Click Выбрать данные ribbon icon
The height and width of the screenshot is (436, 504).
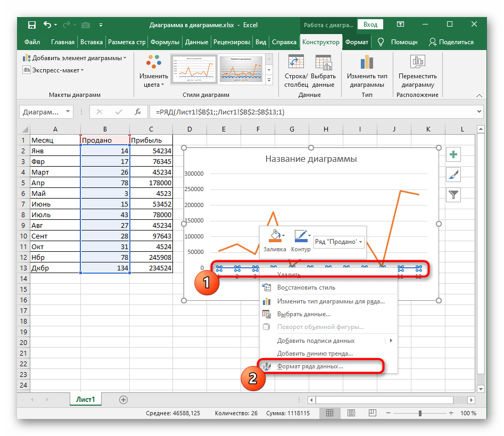(x=323, y=71)
